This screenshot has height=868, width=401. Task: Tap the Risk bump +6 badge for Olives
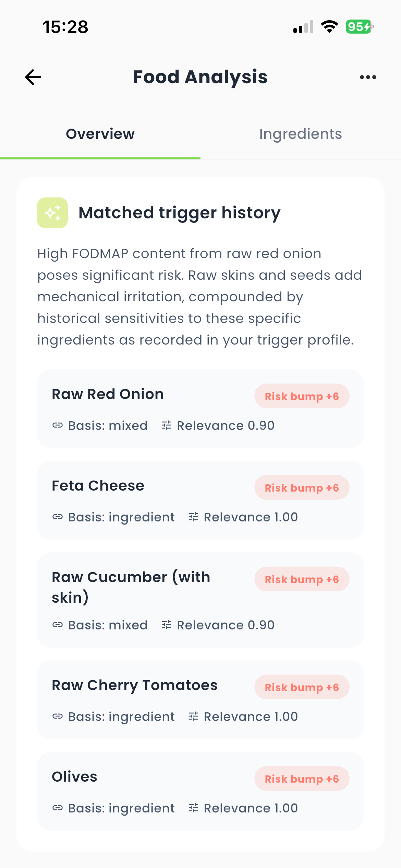[x=302, y=779]
